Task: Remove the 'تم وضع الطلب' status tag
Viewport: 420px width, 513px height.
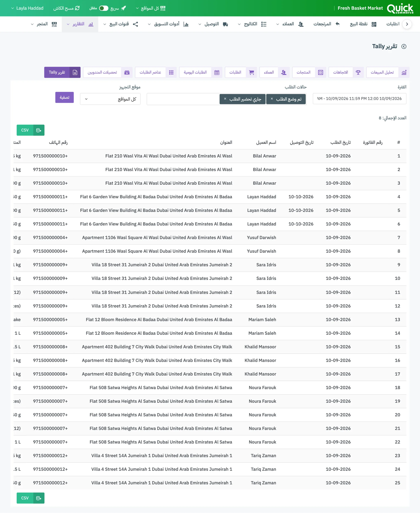Action: click(x=272, y=99)
